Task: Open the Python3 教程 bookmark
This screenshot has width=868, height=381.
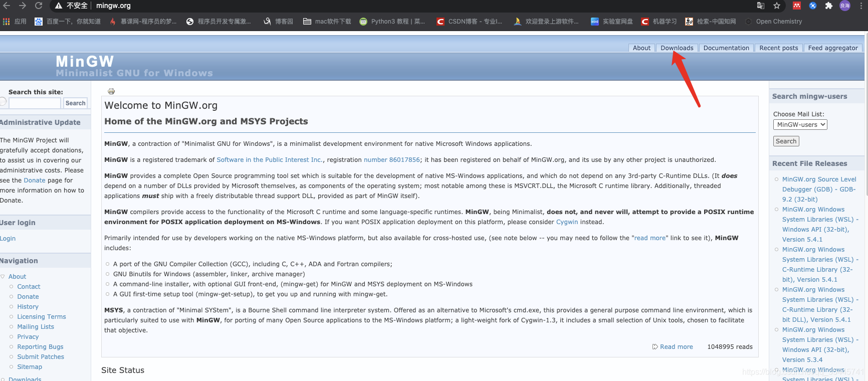Action: (392, 22)
